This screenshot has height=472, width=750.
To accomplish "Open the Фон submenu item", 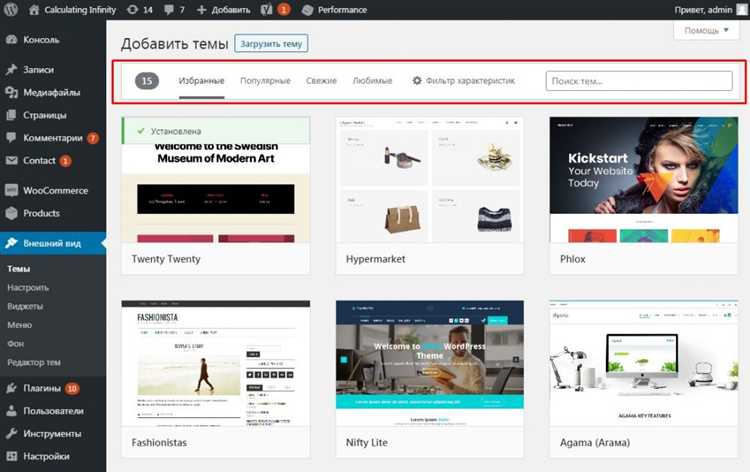I will [16, 343].
